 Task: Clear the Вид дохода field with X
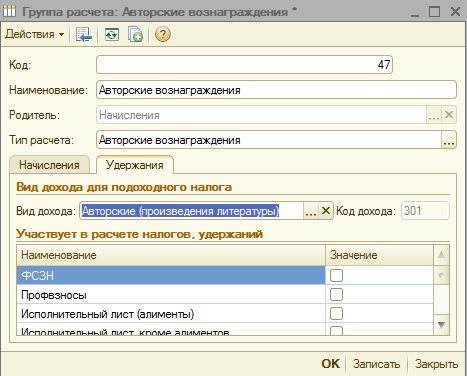326,211
